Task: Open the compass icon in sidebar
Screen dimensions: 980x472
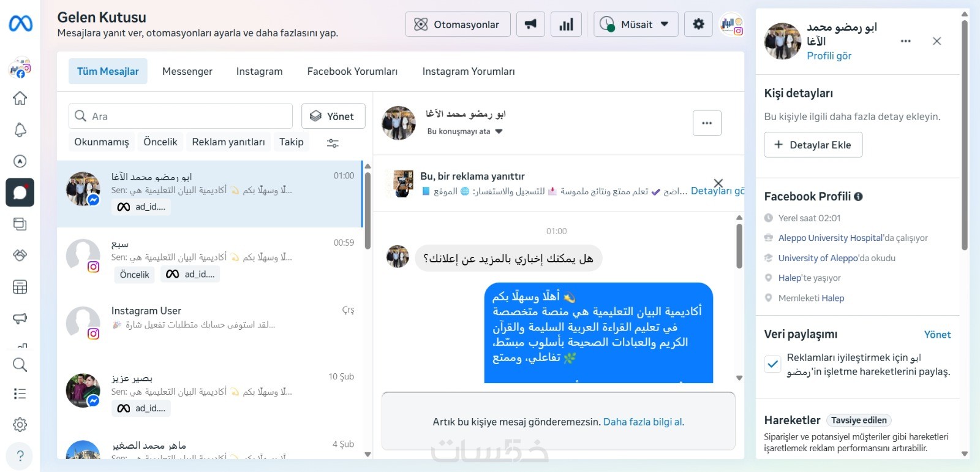Action: (x=20, y=161)
